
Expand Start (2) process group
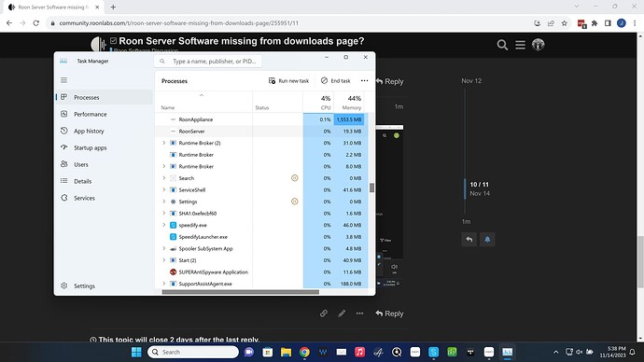[164, 260]
